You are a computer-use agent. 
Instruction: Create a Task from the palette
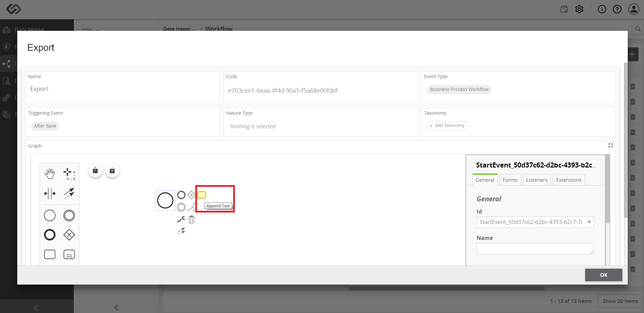tap(50, 254)
